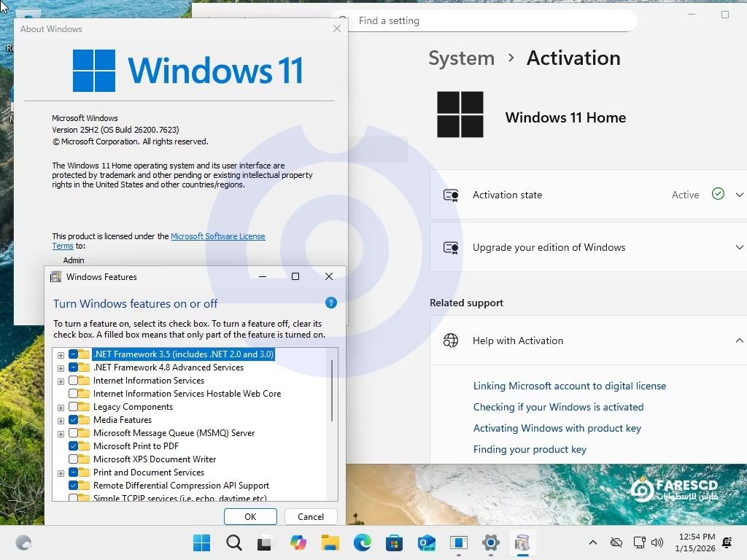This screenshot has height=560, width=747.
Task: Launch Copilot from the taskbar
Action: coord(298,542)
